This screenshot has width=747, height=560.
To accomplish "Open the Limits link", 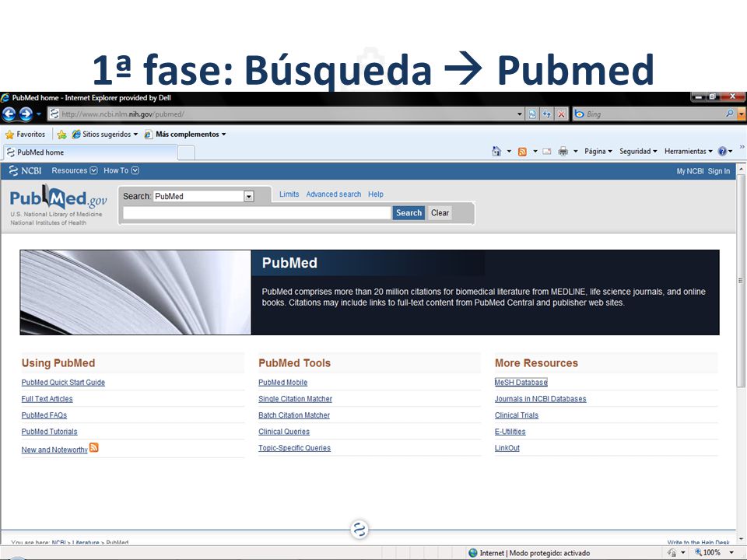I will click(289, 194).
